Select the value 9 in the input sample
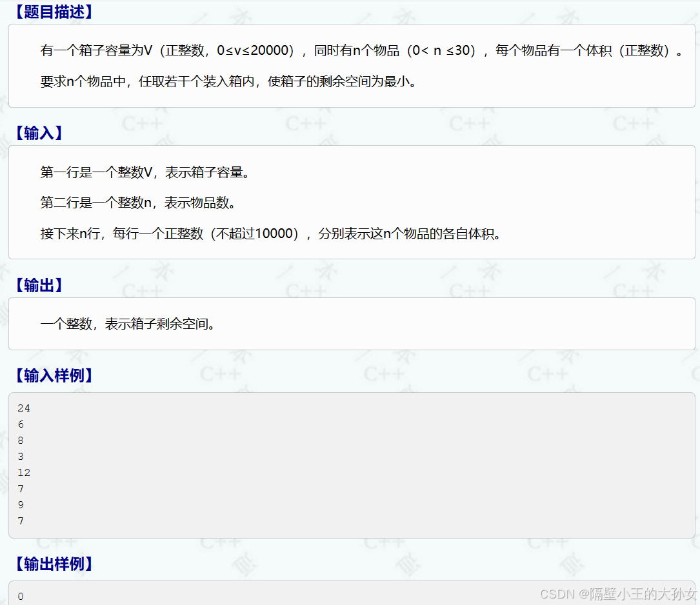Image resolution: width=700 pixels, height=605 pixels. [21, 504]
